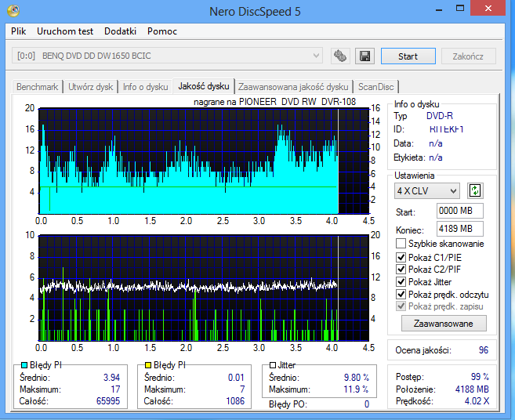Image resolution: width=515 pixels, height=420 pixels.
Task: Switch to the ScanDisc tab
Action: (x=376, y=87)
